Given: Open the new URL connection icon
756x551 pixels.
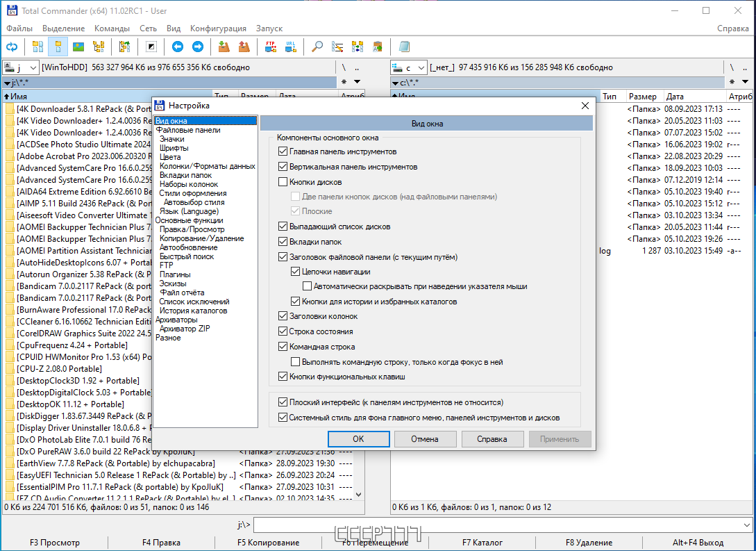Looking at the screenshot, I should [291, 47].
